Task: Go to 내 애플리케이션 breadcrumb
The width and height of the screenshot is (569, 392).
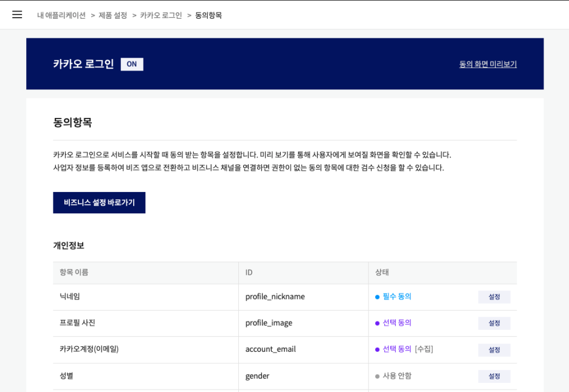Action: click(x=61, y=15)
